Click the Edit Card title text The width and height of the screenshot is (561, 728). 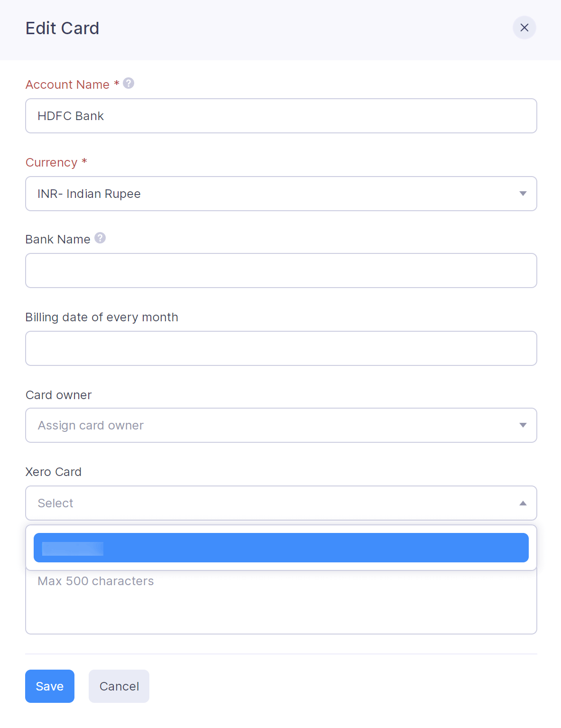click(x=62, y=28)
